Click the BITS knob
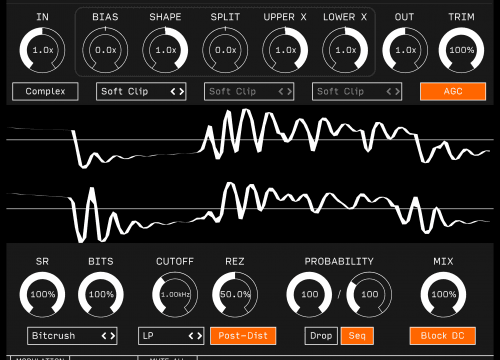The width and height of the screenshot is (500, 360). (101, 295)
